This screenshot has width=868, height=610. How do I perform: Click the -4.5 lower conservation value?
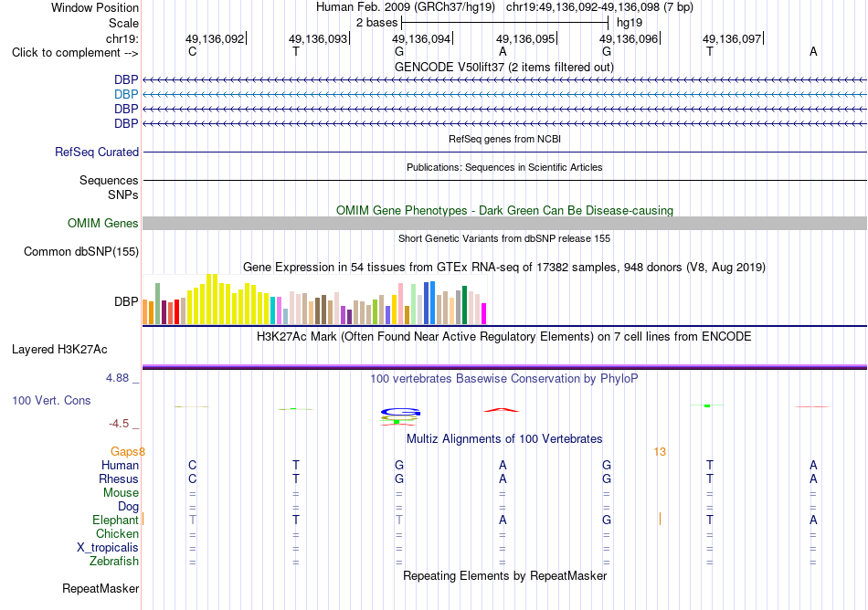pos(119,424)
